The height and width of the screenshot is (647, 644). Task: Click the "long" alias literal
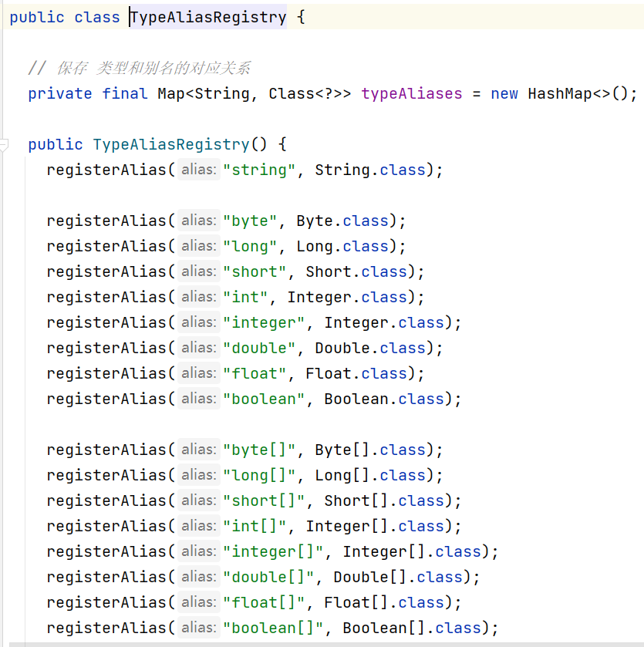250,246
